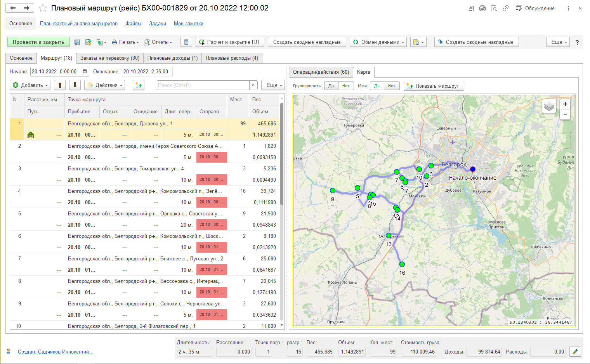
Task: Open План-фактный анализ маршрутов link
Action: pos(78,24)
